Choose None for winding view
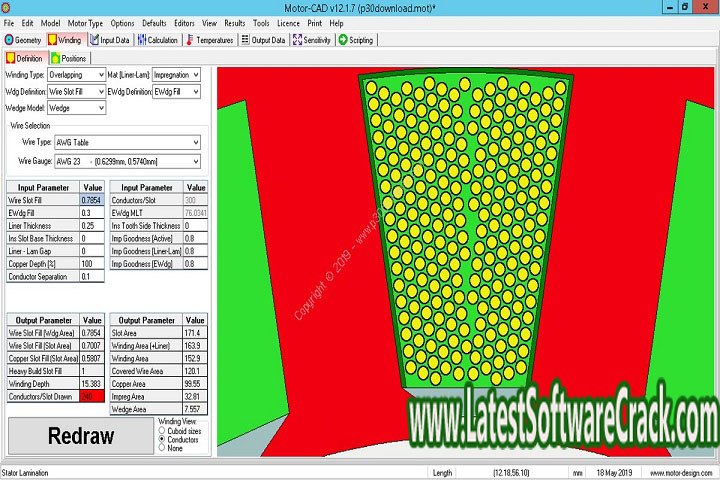The image size is (720, 480). point(162,447)
